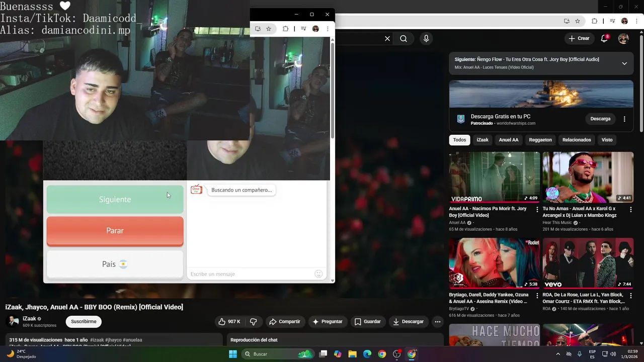The height and width of the screenshot is (362, 644).
Task: Open iZaak channel avatar
Action: [13, 321]
